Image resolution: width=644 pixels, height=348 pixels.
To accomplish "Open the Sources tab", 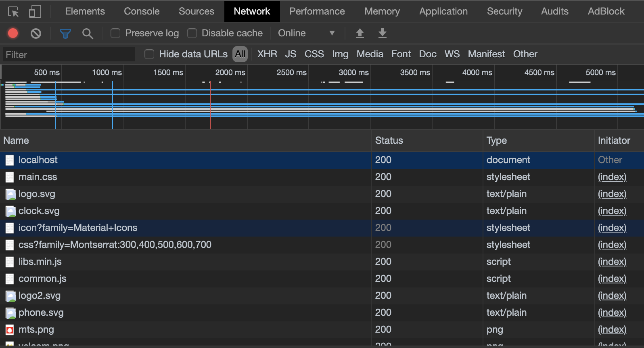I will pyautogui.click(x=197, y=11).
